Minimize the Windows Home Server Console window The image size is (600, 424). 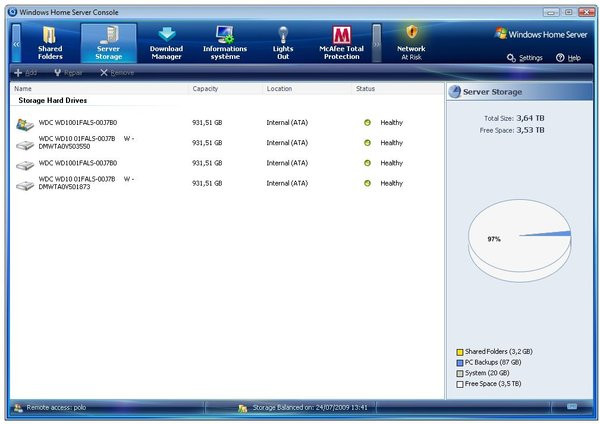click(x=551, y=12)
